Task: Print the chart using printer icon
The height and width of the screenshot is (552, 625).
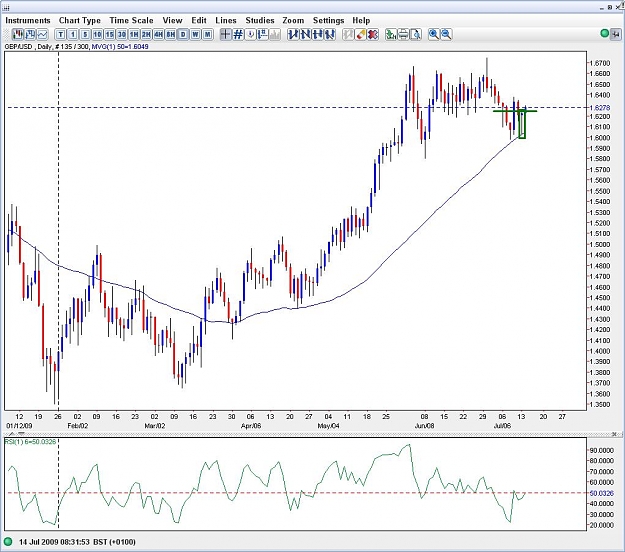Action: coord(403,34)
